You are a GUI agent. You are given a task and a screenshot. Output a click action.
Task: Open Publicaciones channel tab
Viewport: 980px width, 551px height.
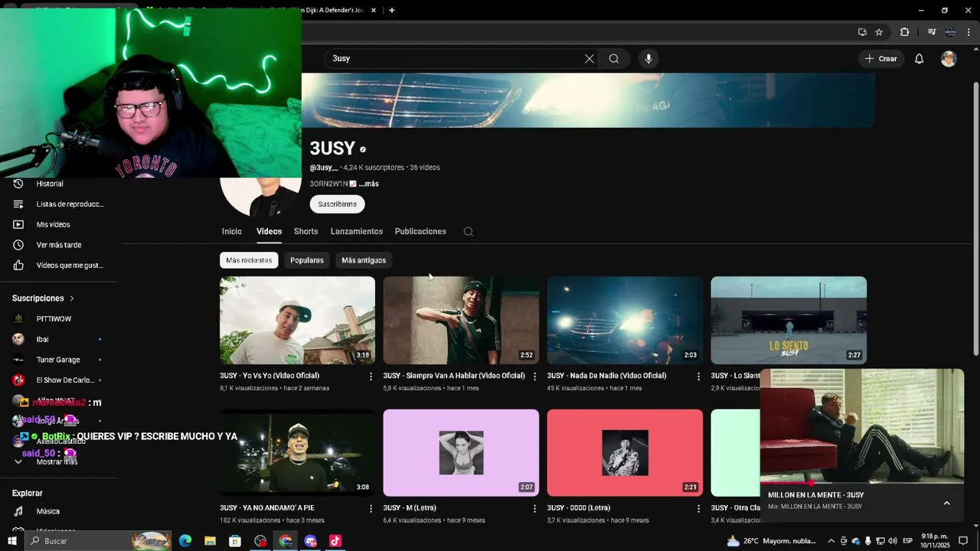420,232
